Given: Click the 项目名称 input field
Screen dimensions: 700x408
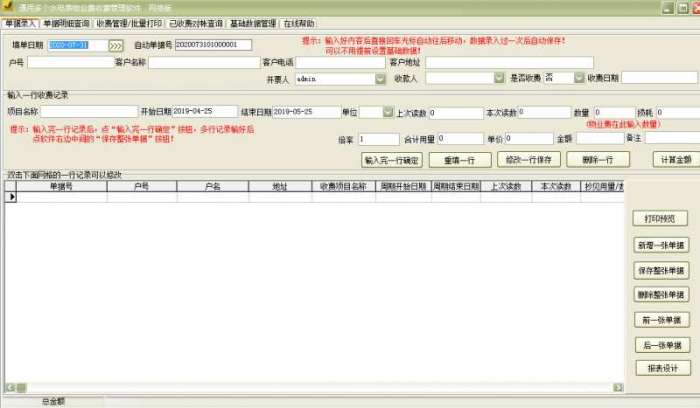Looking at the screenshot, I should tap(89, 112).
